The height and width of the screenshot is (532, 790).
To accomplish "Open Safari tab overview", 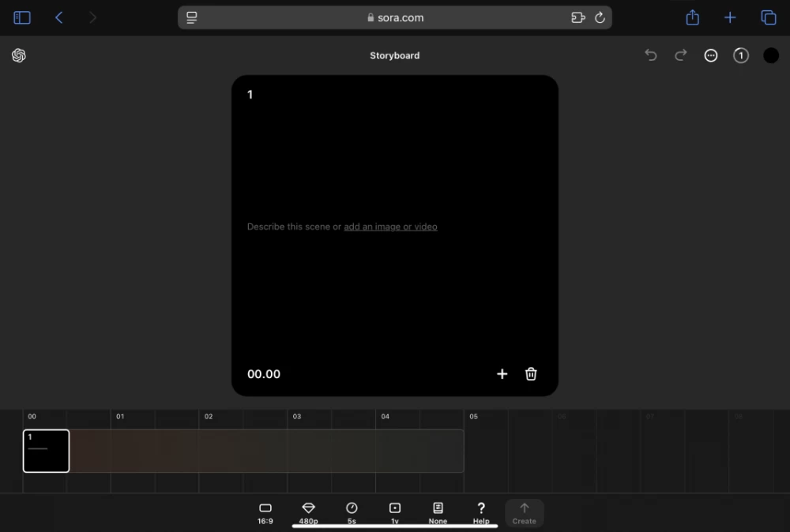I will [x=769, y=17].
